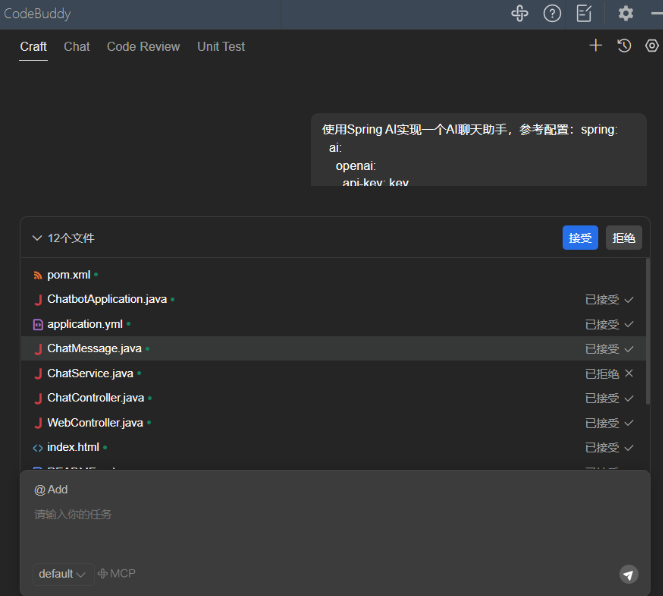Click the accepted checkmark on ChatbotApplication.java
The height and width of the screenshot is (596, 663).
click(629, 299)
